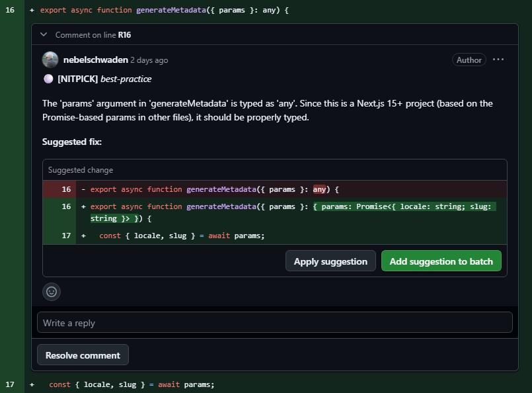Click Add suggestion to batch

(441, 261)
